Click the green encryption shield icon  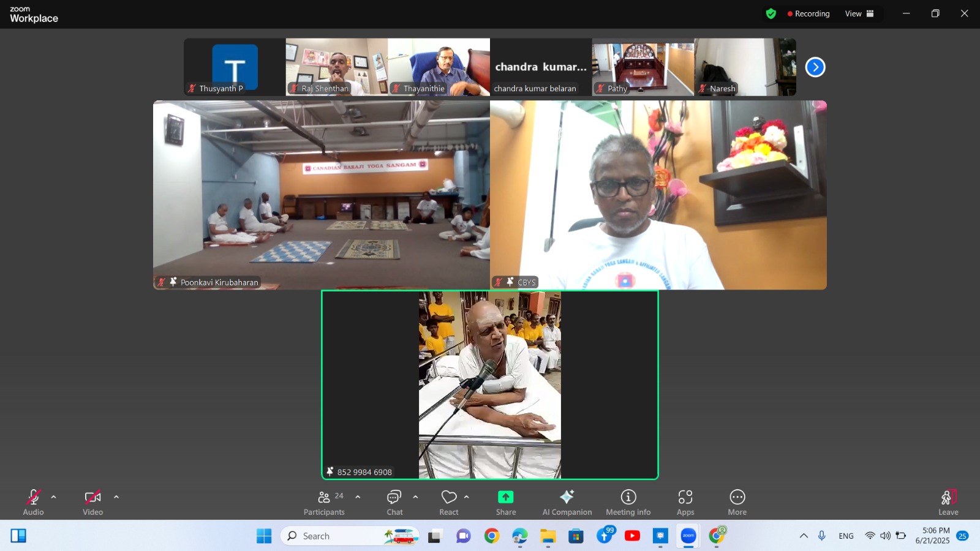[x=771, y=13]
